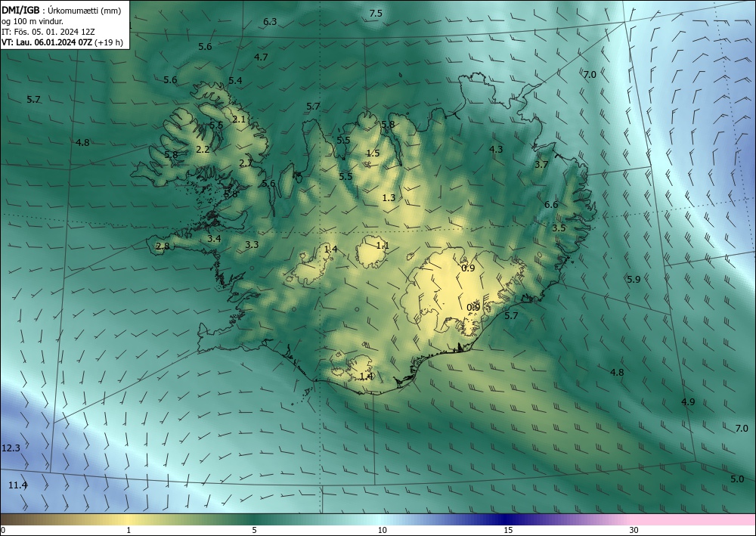Click the 4.7 value north of Westfjords
The image size is (756, 536).
click(x=261, y=57)
